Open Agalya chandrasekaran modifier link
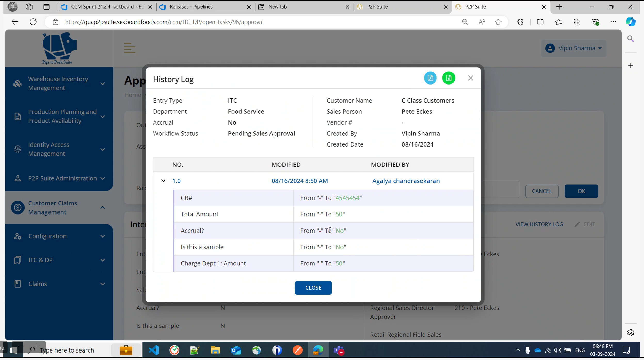Viewport: 644px width, 360px height. [x=406, y=181]
